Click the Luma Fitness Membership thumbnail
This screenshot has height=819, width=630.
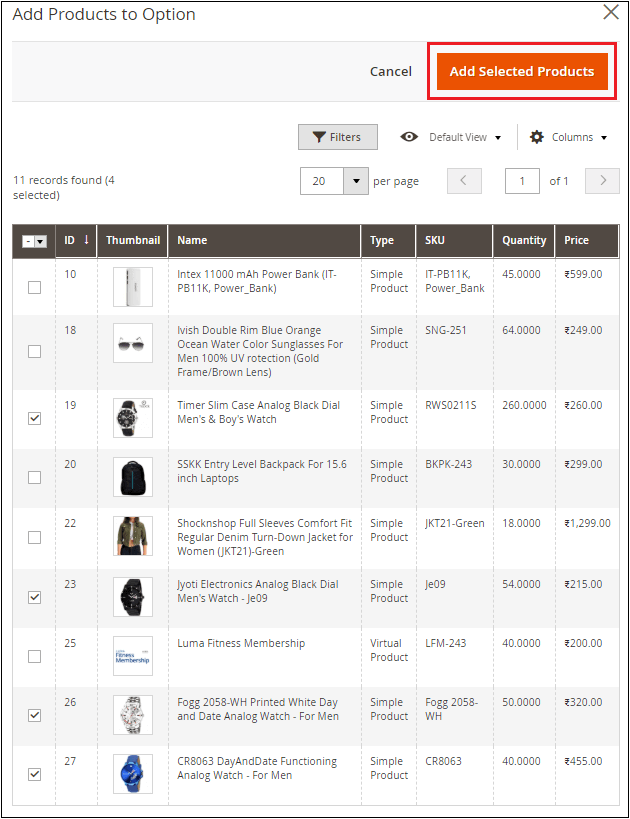(x=133, y=656)
